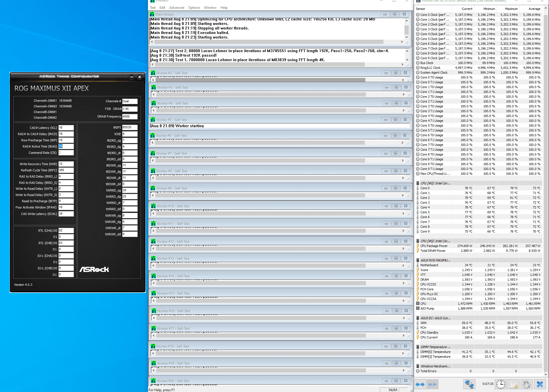549x392 pixels.
Task: Click the blue X icon in HWiNFO toolbar
Action: [540, 384]
